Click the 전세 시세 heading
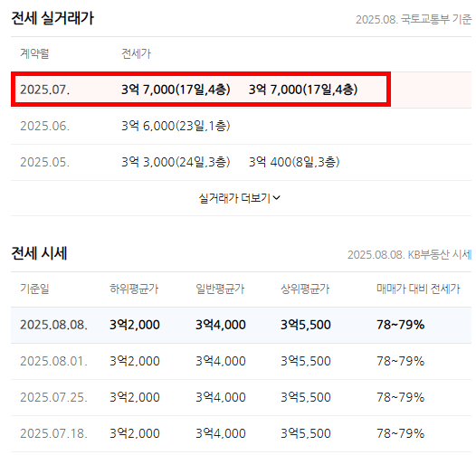Screen dimensions: 476x455 coord(39,253)
